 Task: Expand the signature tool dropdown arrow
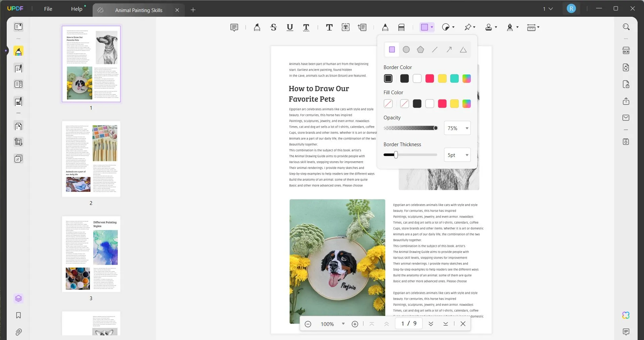point(517,27)
